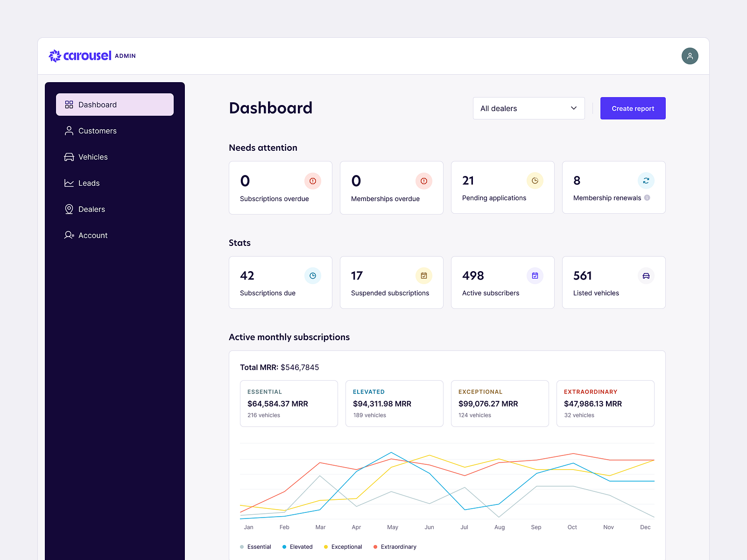Select the Dashboard grid icon in sidebar
The height and width of the screenshot is (560, 747).
tap(69, 105)
